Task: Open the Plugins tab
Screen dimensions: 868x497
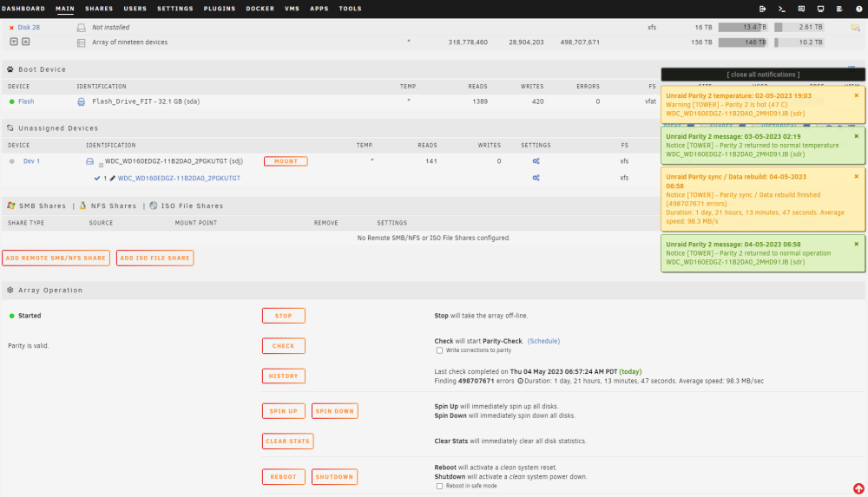Action: coord(220,9)
